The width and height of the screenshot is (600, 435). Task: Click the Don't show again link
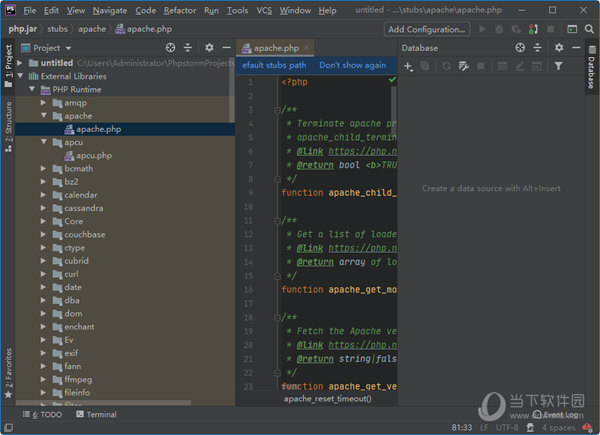pos(352,65)
